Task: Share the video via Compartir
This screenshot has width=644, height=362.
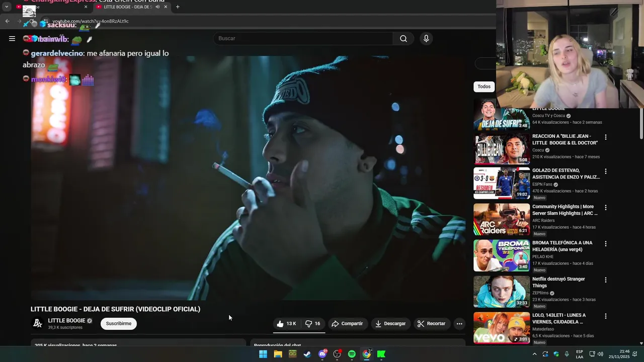Action: 347,324
